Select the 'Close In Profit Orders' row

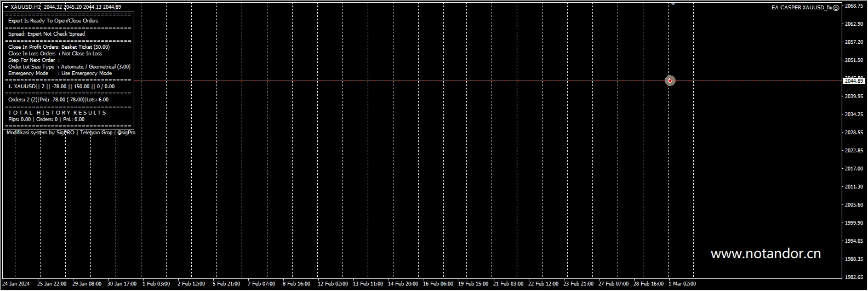(x=59, y=47)
